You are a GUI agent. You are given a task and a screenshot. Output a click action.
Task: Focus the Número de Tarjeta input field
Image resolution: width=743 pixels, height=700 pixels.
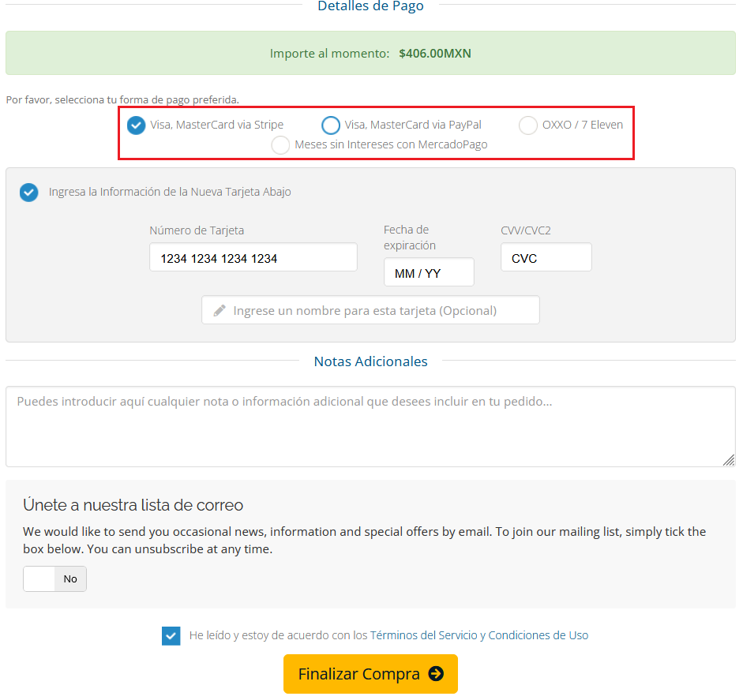[x=253, y=258]
